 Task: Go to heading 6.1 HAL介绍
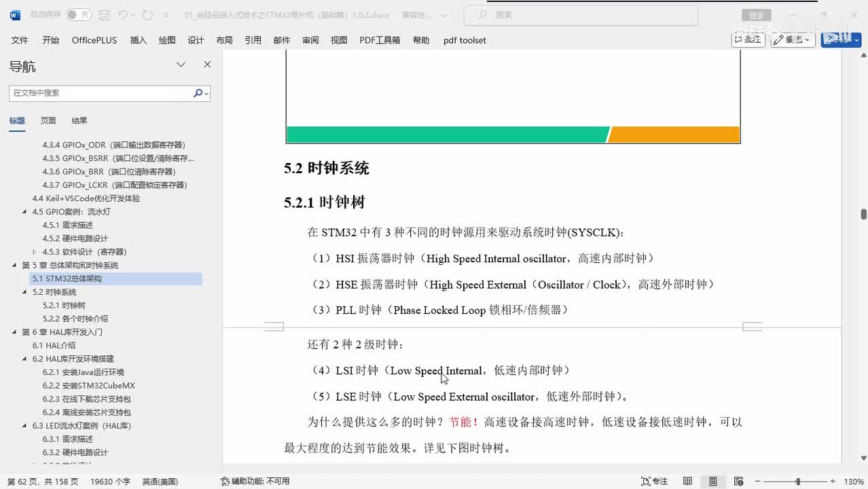pos(54,346)
